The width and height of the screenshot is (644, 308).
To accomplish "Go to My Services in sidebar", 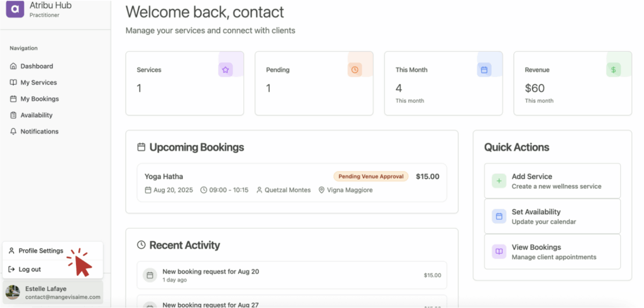I will tap(38, 83).
